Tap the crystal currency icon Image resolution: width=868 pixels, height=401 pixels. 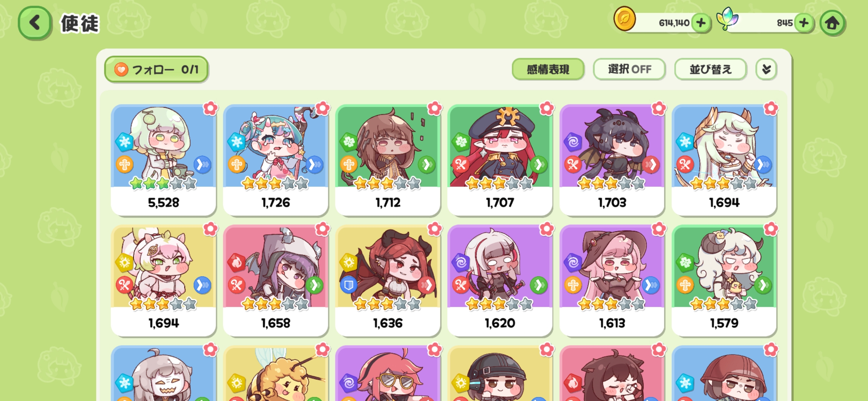[x=727, y=19]
